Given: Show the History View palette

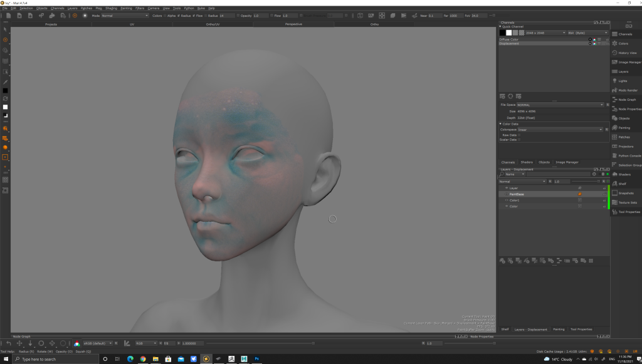Looking at the screenshot, I should click(x=627, y=53).
